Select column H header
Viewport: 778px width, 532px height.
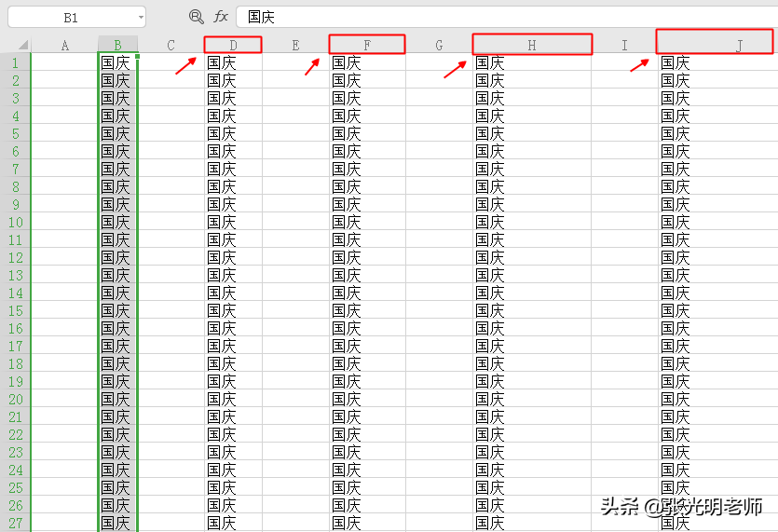pyautogui.click(x=532, y=45)
